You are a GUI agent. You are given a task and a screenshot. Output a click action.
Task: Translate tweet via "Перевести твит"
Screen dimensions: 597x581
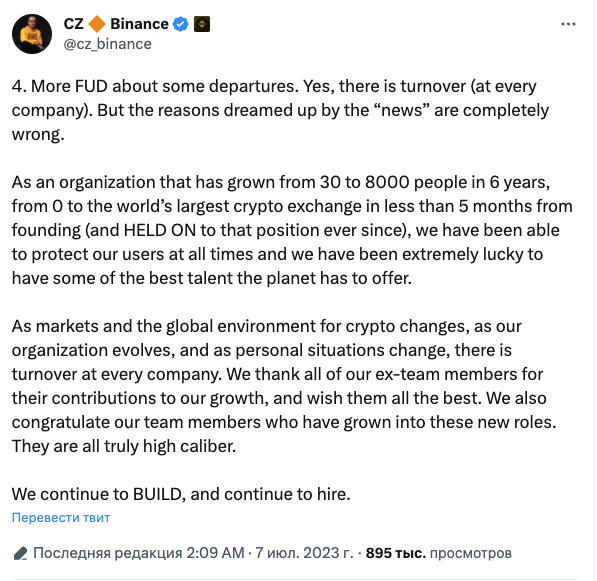click(61, 518)
